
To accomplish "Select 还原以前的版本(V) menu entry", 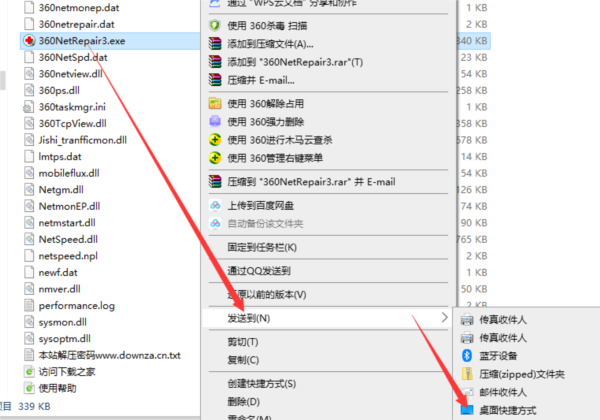I will [328, 295].
